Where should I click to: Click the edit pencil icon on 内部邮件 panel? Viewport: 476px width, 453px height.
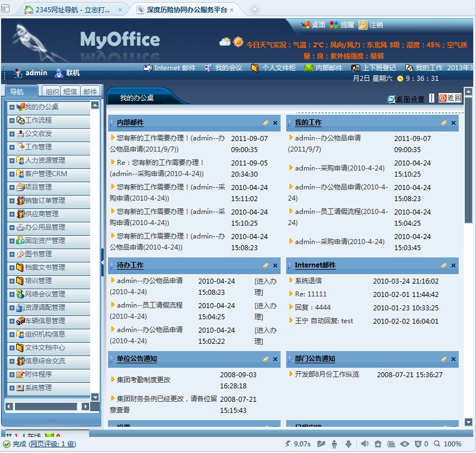[266, 123]
